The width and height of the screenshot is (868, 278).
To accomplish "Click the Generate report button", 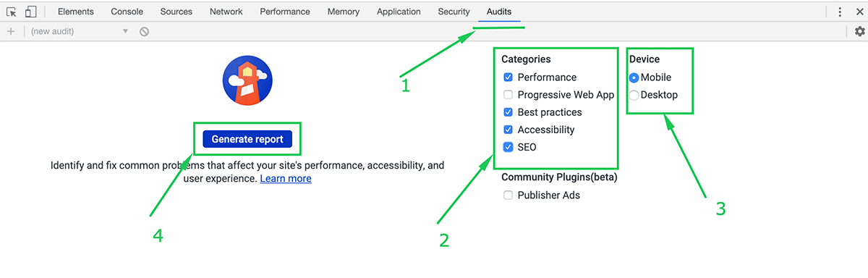I will click(x=247, y=139).
